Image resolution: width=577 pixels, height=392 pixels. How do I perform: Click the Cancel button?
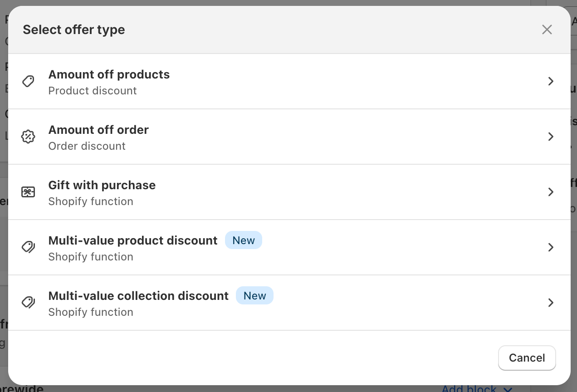tap(527, 358)
